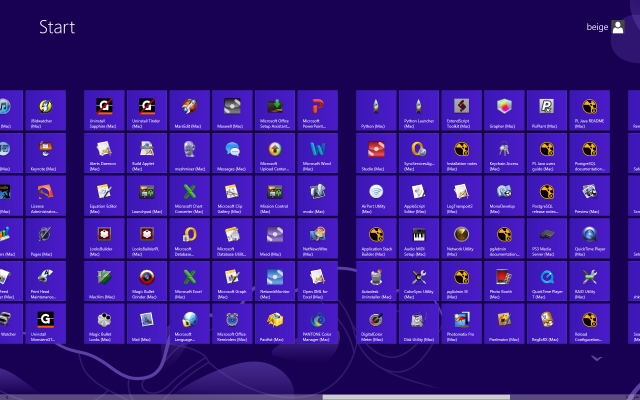The width and height of the screenshot is (640, 400).
Task: Open the Keychain Access tile
Action: [504, 153]
